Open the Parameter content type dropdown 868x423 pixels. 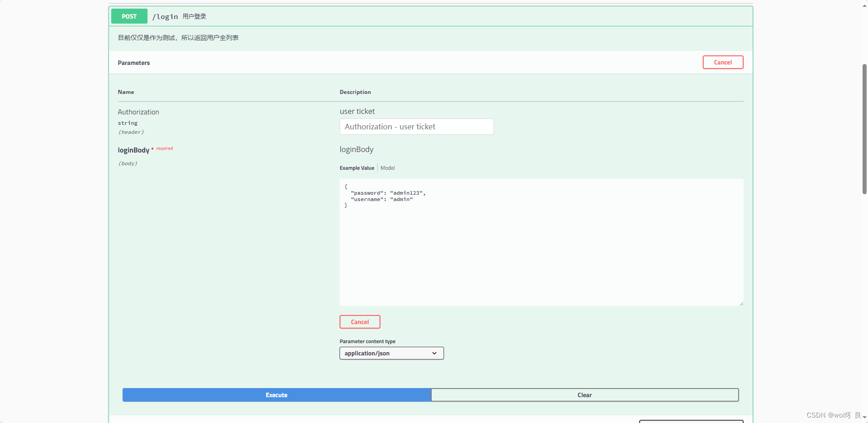(x=391, y=353)
